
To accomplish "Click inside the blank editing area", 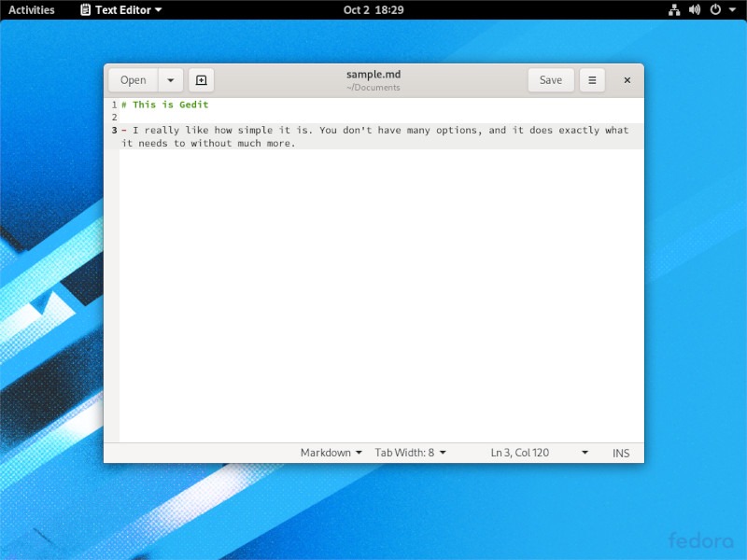I will 373,280.
